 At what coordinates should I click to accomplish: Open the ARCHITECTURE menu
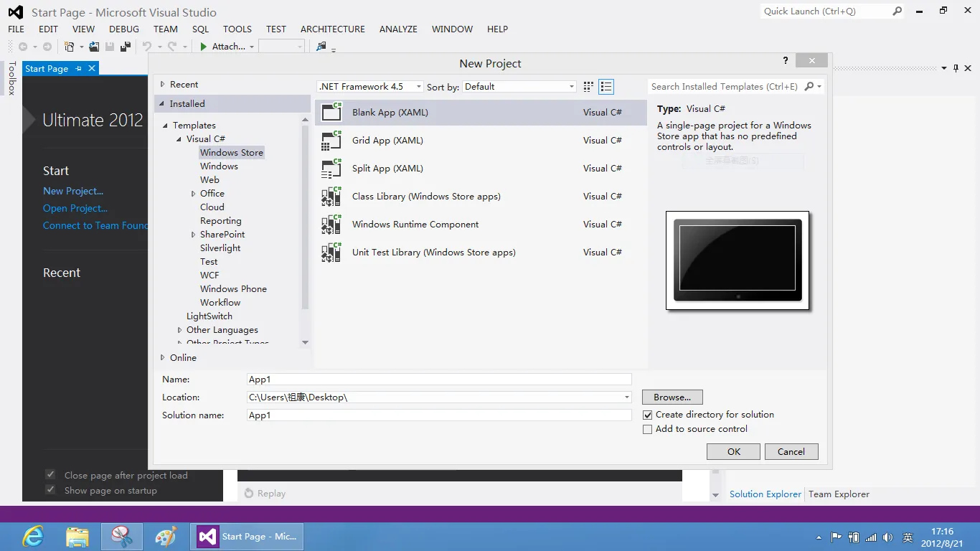[x=332, y=29]
